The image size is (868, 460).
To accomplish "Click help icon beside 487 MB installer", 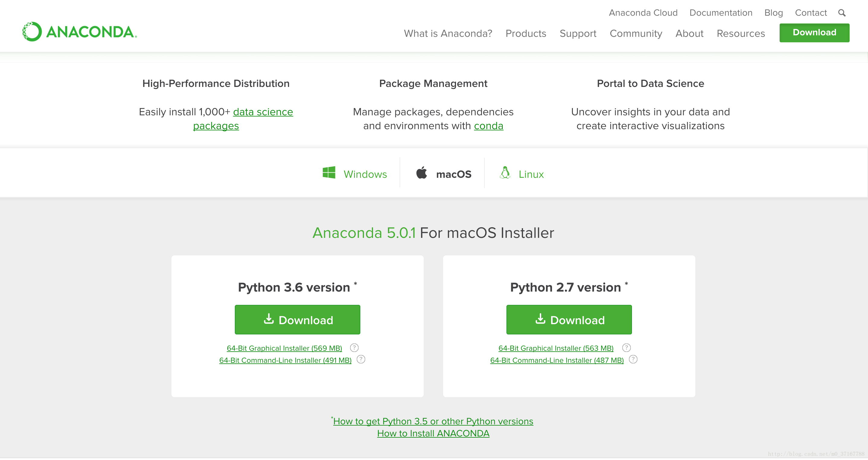I will (633, 359).
